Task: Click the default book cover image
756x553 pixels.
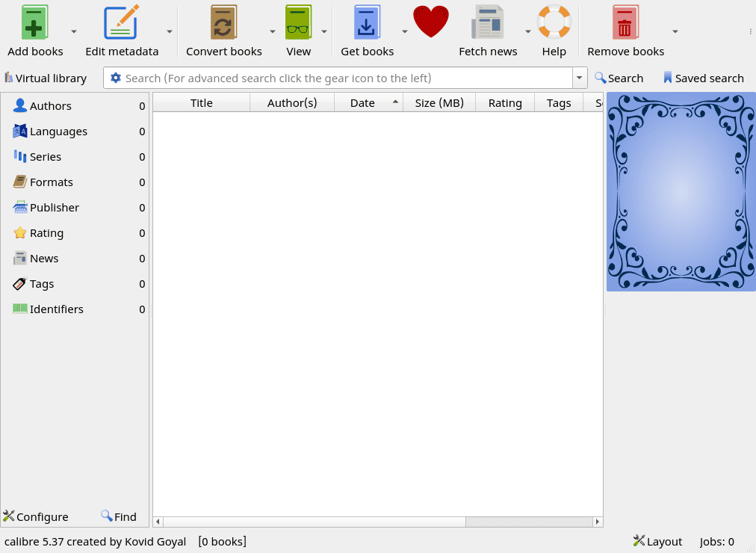Action: [681, 192]
